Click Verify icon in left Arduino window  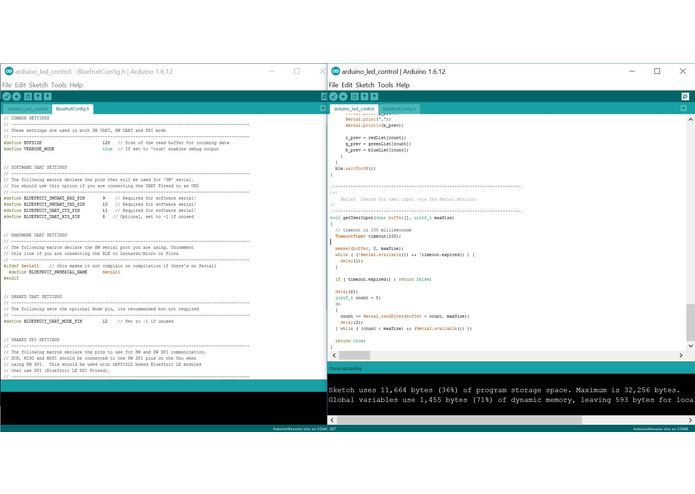[7, 97]
